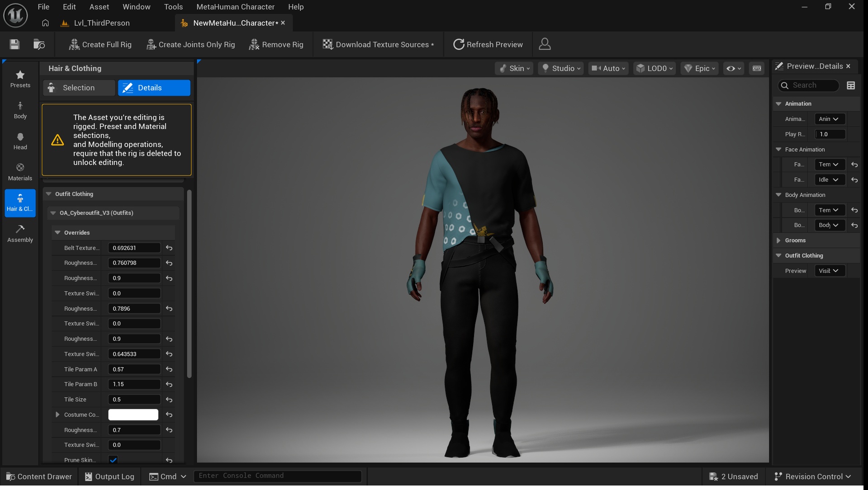Click Refresh Preview button

488,44
